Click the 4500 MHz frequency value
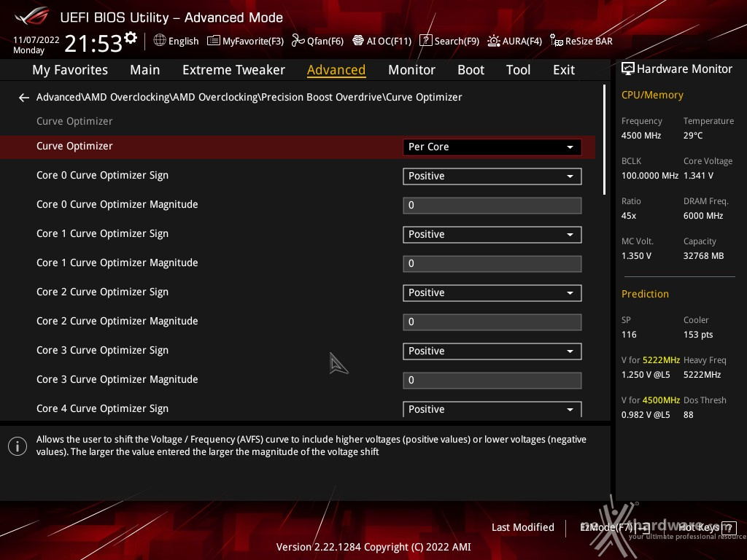The width and height of the screenshot is (747, 560). click(x=641, y=136)
